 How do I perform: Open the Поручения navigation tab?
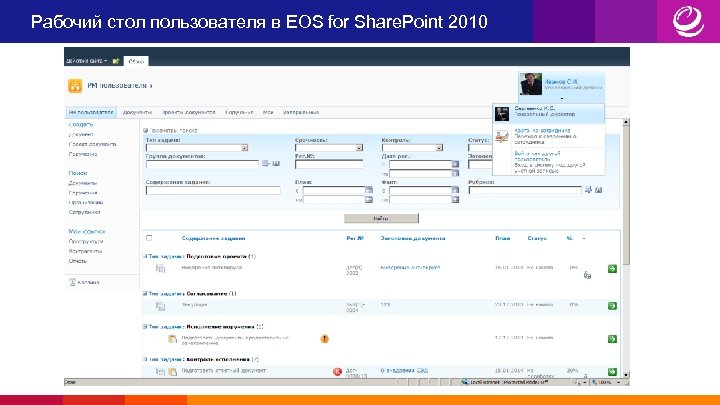(239, 112)
